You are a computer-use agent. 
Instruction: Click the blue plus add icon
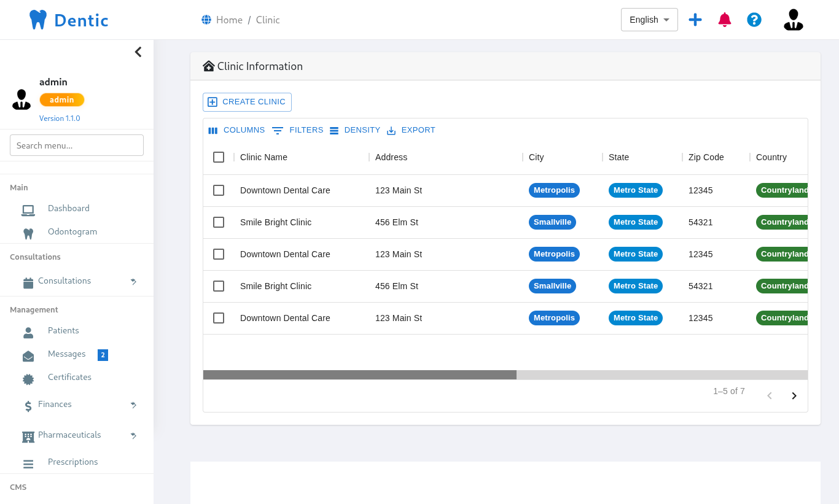click(x=695, y=20)
